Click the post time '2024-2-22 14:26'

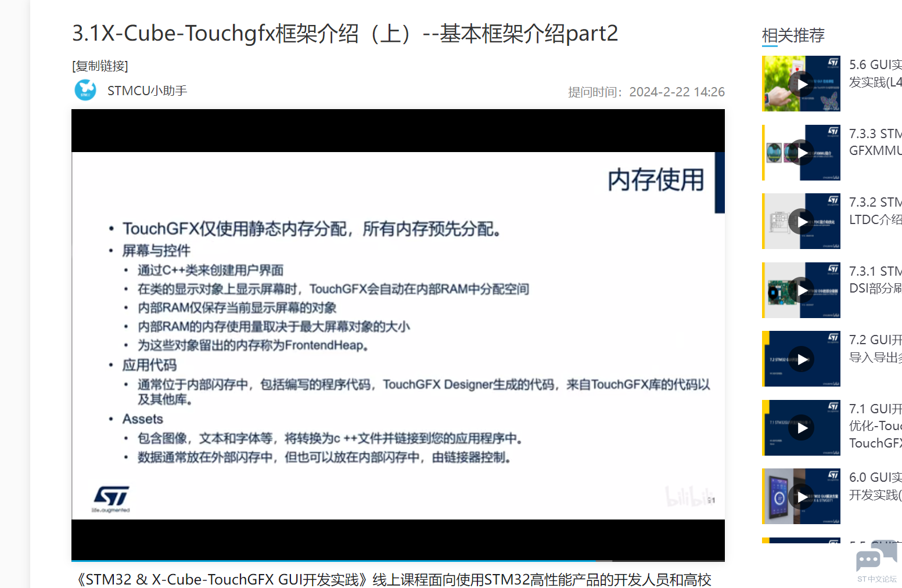[x=677, y=92]
